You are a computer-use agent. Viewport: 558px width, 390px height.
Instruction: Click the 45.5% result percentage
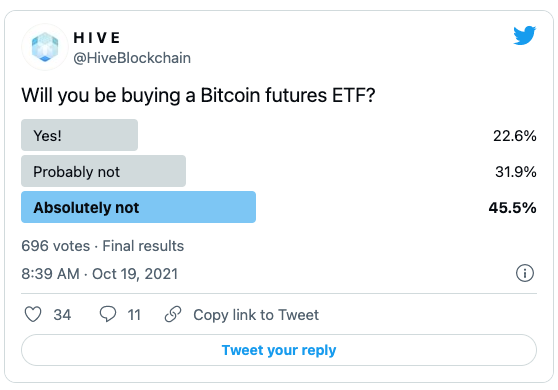[x=512, y=207]
